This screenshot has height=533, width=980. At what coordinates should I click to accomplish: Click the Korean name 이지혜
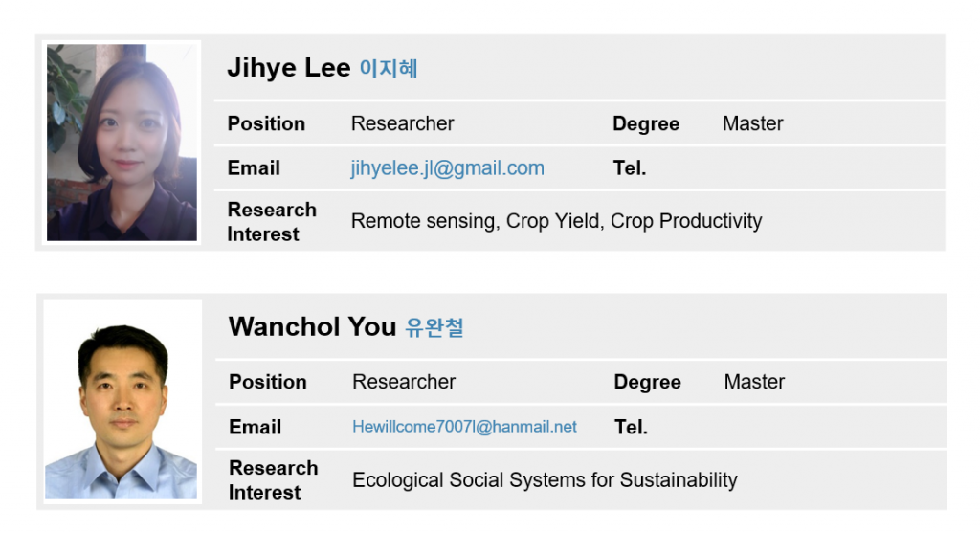coord(389,69)
